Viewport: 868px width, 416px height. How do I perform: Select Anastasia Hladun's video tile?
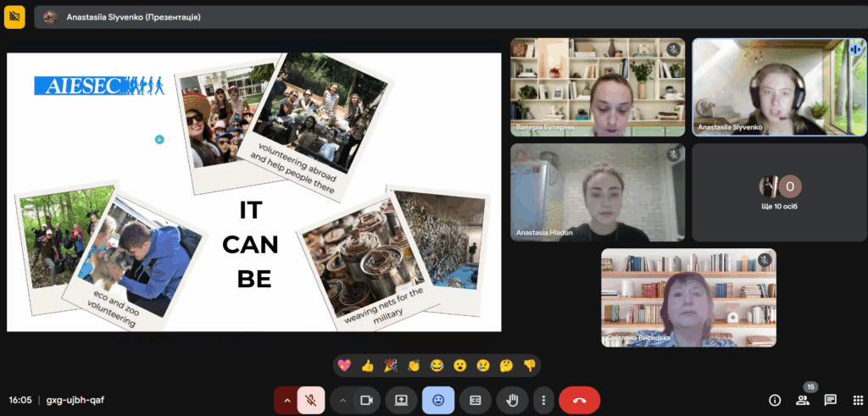[x=598, y=192]
